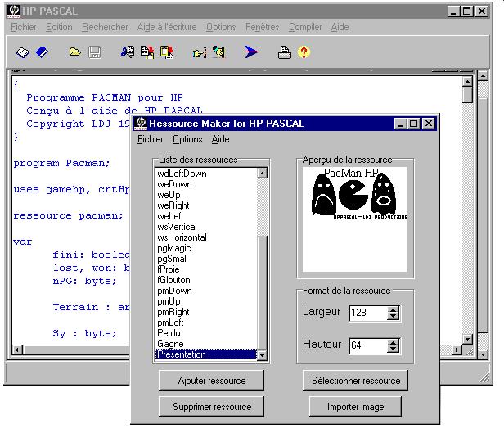Click code editor vertical scrollbar up arrow

467,81
